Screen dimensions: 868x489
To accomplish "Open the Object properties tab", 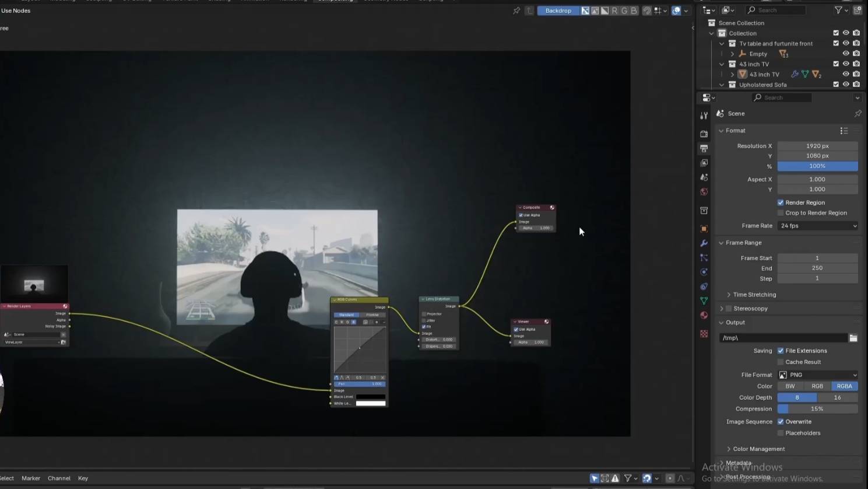I will click(704, 229).
